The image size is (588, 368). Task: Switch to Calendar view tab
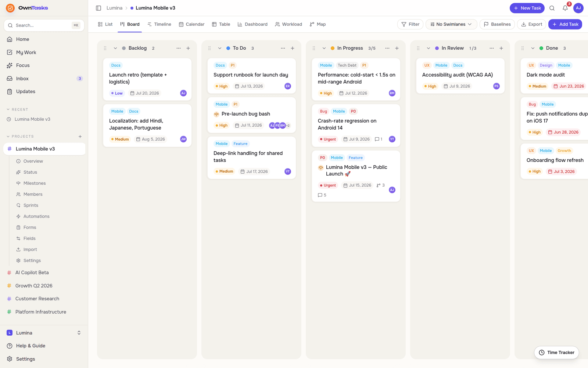191,24
